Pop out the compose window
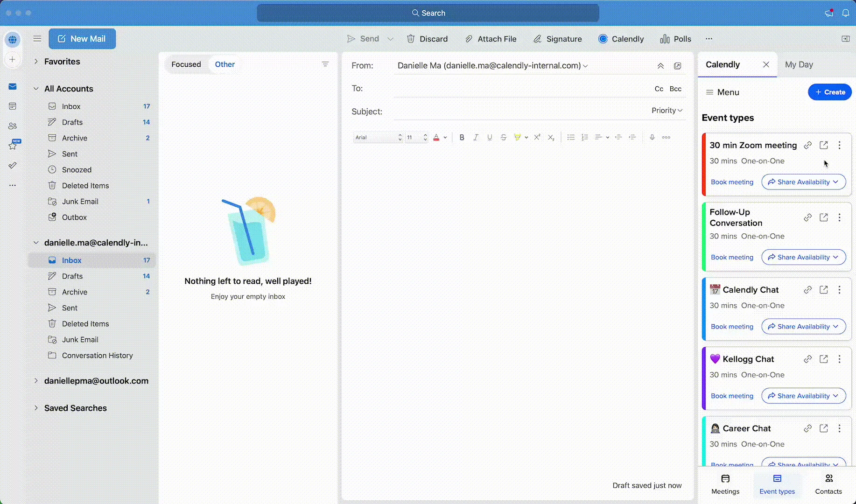The image size is (856, 504). pos(677,66)
